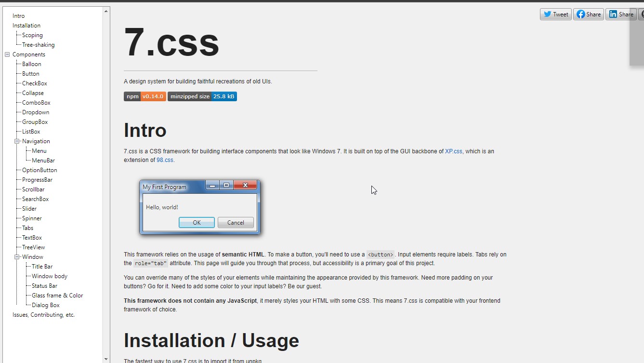Select MenuBar in the navigation tree
644x363 pixels.
click(x=43, y=161)
